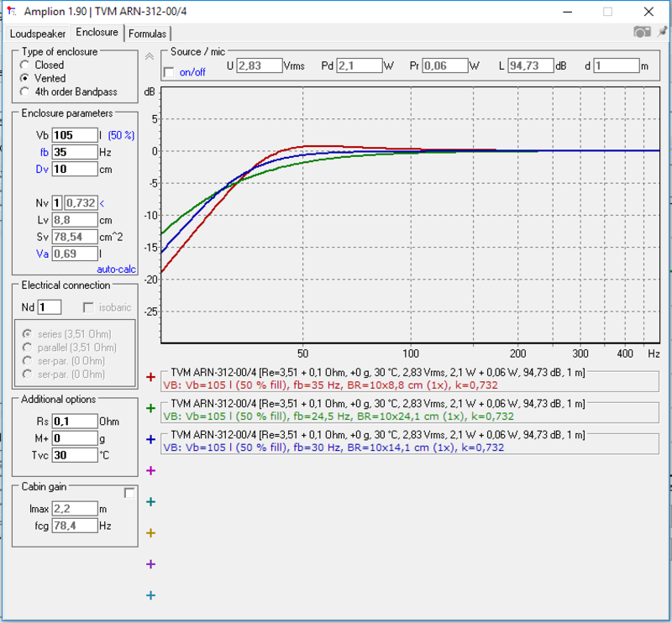Click the Amplion app icon in title bar

click(11, 11)
